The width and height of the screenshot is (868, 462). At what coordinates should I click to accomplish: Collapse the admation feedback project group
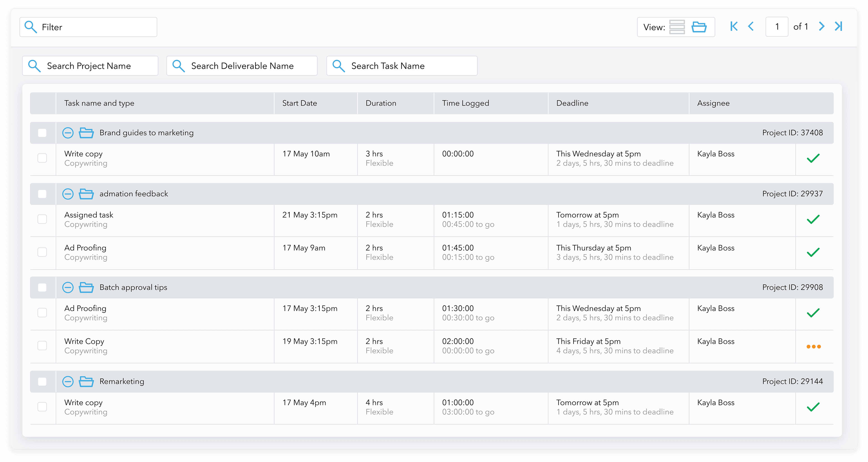pyautogui.click(x=68, y=194)
